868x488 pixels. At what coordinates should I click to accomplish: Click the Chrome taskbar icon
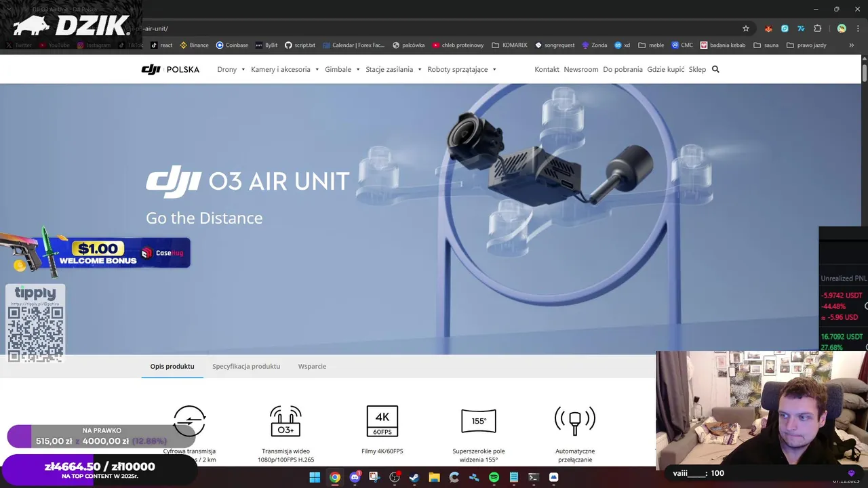pyautogui.click(x=335, y=477)
